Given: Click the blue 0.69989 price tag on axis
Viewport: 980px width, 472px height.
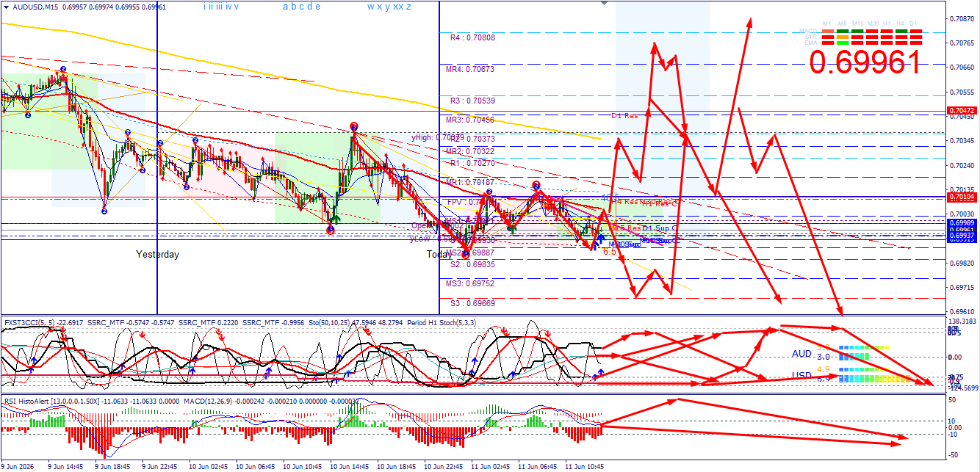Looking at the screenshot, I should tap(962, 222).
